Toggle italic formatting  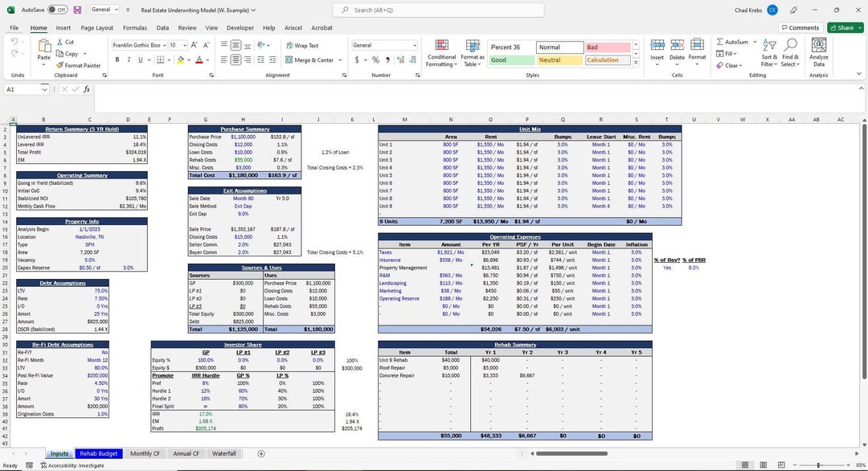pyautogui.click(x=127, y=59)
